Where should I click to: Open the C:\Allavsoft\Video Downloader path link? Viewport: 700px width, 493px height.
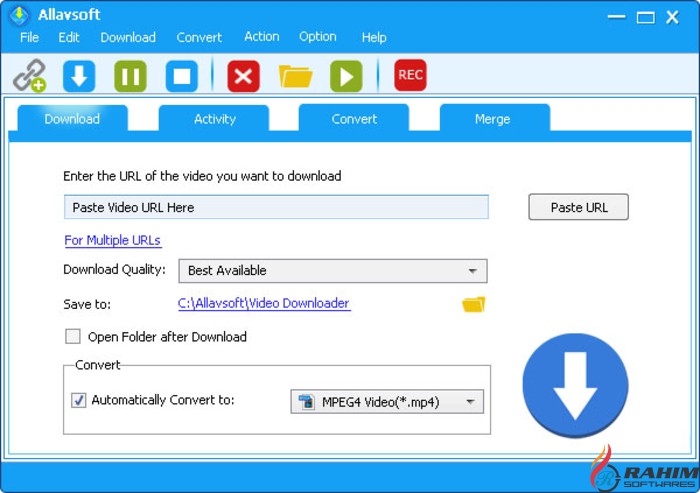point(264,303)
